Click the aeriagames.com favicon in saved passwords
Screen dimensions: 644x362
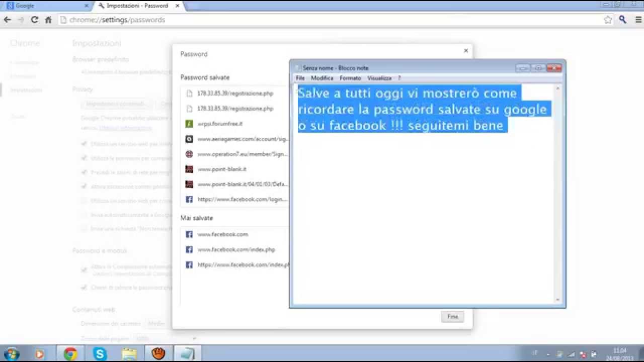189,139
